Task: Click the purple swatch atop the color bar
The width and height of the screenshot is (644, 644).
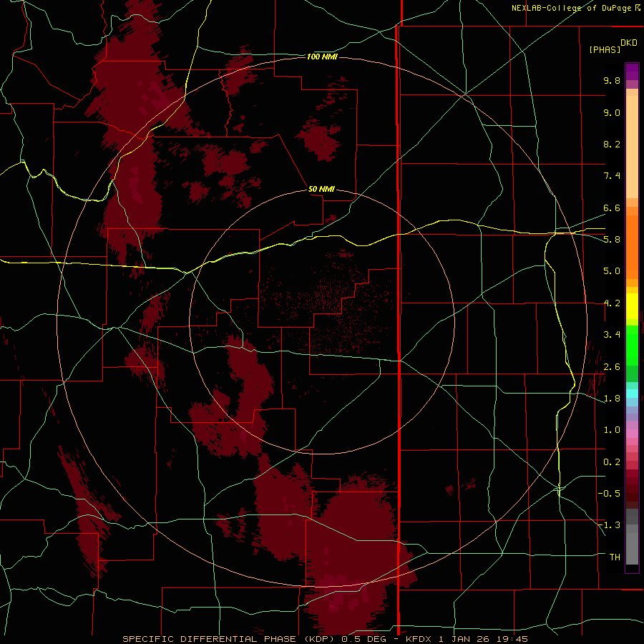Action: click(632, 72)
